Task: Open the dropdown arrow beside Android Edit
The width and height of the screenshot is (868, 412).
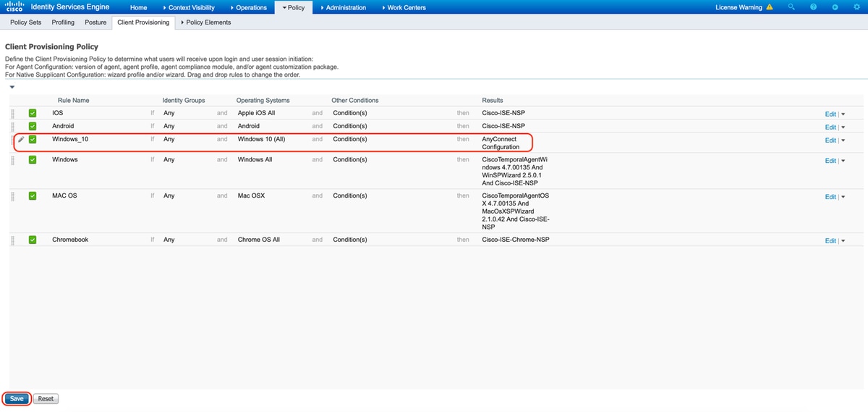Action: pyautogui.click(x=843, y=127)
